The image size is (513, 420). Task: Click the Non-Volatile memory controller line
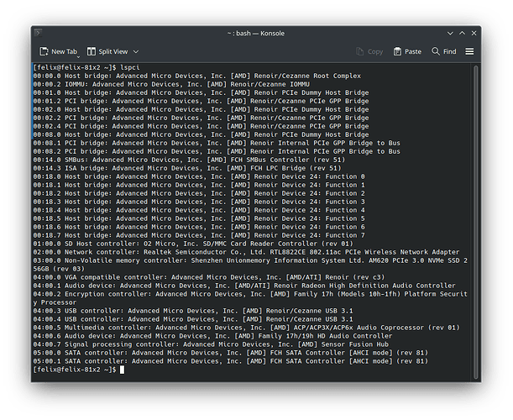(x=252, y=260)
